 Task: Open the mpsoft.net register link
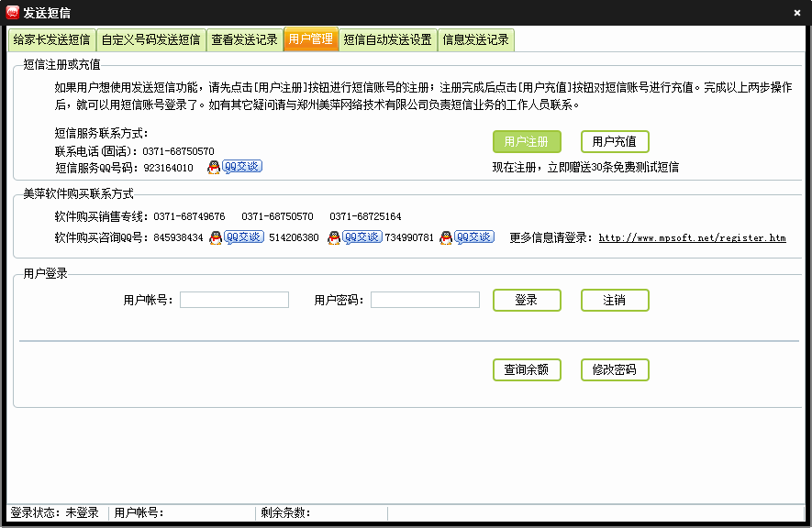click(x=692, y=238)
